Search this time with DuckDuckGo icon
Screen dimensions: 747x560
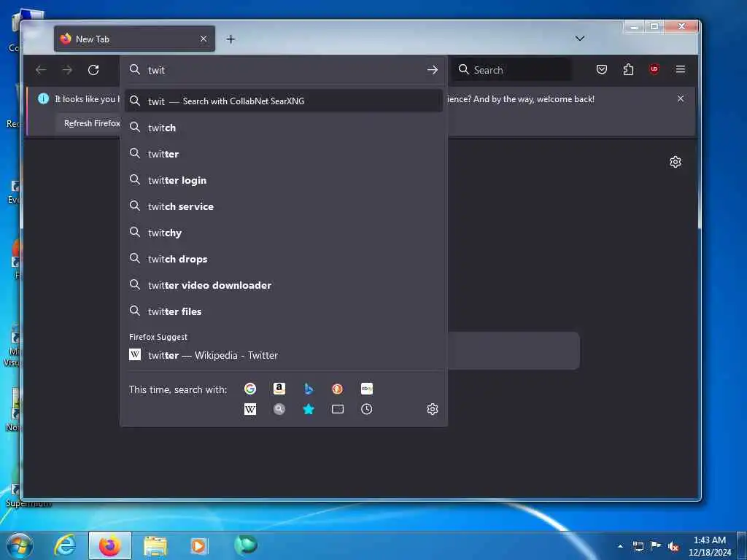[337, 389]
